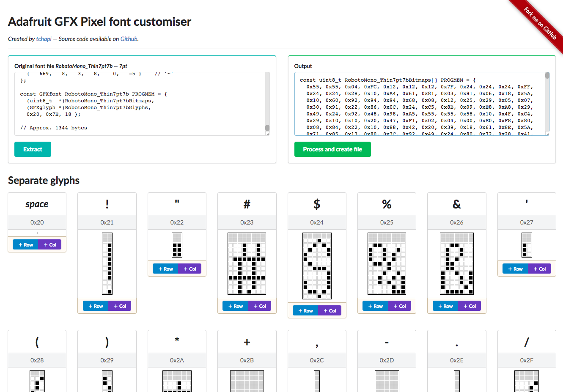Click the 0x2B code label
This screenshot has height=392, width=563.
(247, 360)
